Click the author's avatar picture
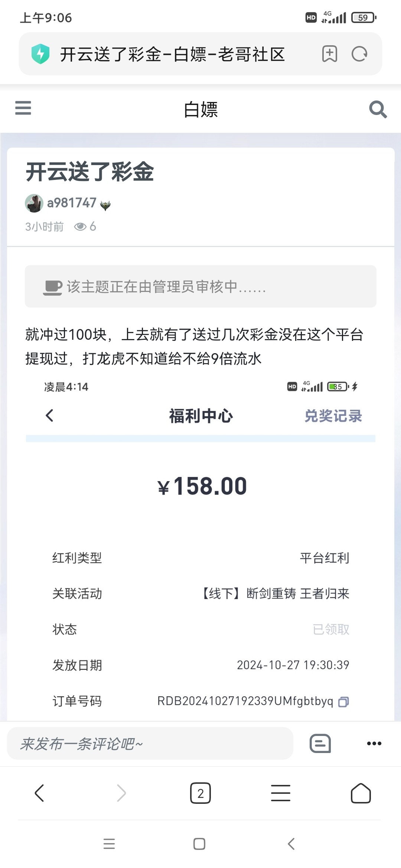 [34, 203]
